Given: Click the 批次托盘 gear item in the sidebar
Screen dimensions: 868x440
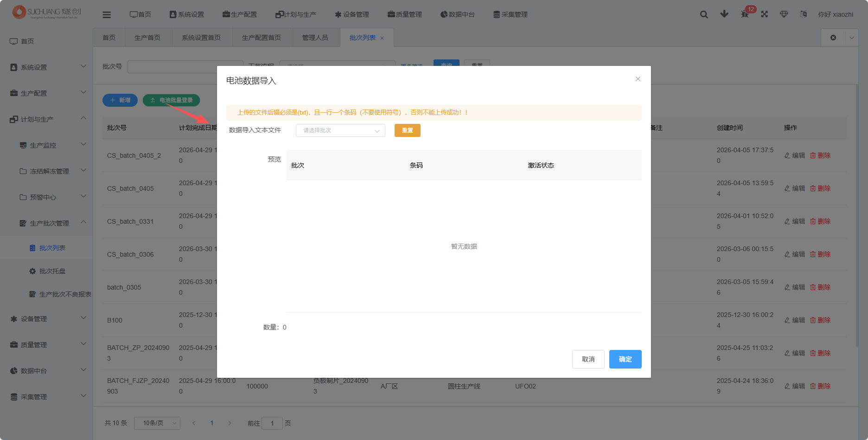Looking at the screenshot, I should [46, 271].
